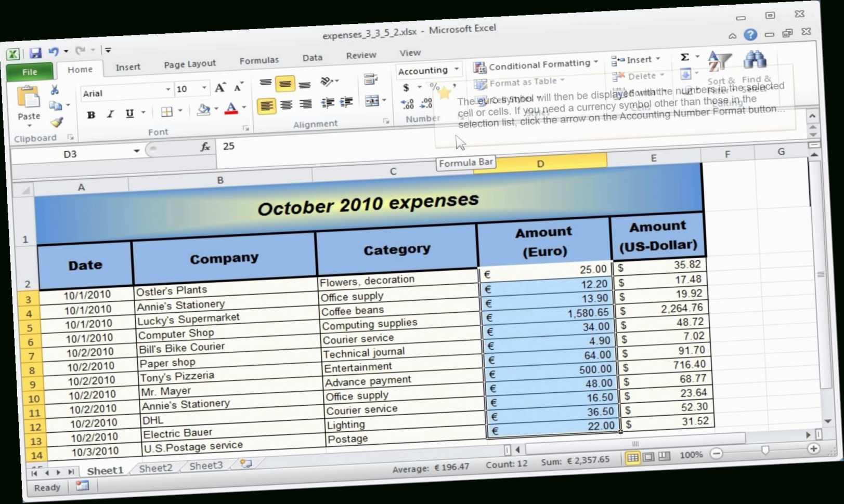The height and width of the screenshot is (504, 844).
Task: Click the Cut scissors icon
Action: tap(55, 90)
